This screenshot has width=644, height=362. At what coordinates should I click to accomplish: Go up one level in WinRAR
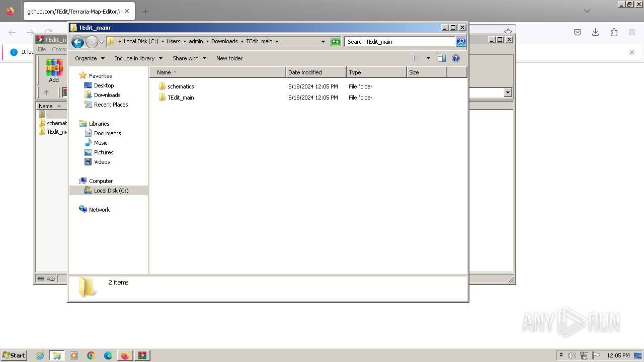(x=46, y=93)
